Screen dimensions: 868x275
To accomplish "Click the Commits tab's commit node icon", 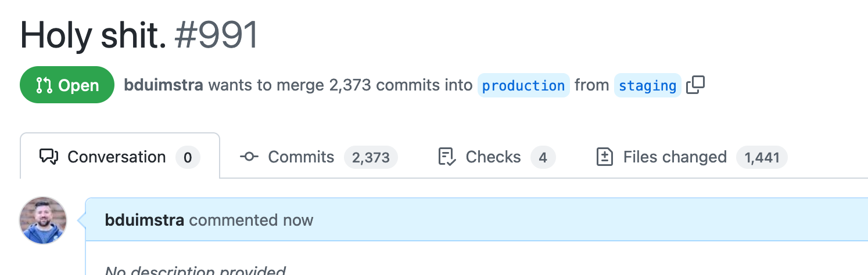I will coord(249,157).
